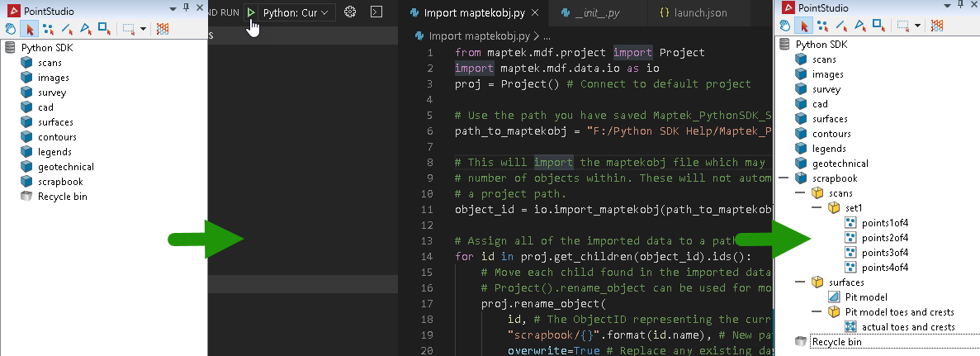The image size is (980, 356).
Task: Select Python SDK root in right PointStudio panel
Action: tap(821, 45)
